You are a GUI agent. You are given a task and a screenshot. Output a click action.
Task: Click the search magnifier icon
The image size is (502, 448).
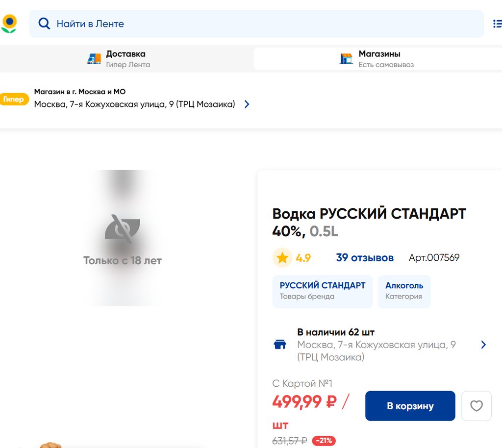pyautogui.click(x=44, y=24)
